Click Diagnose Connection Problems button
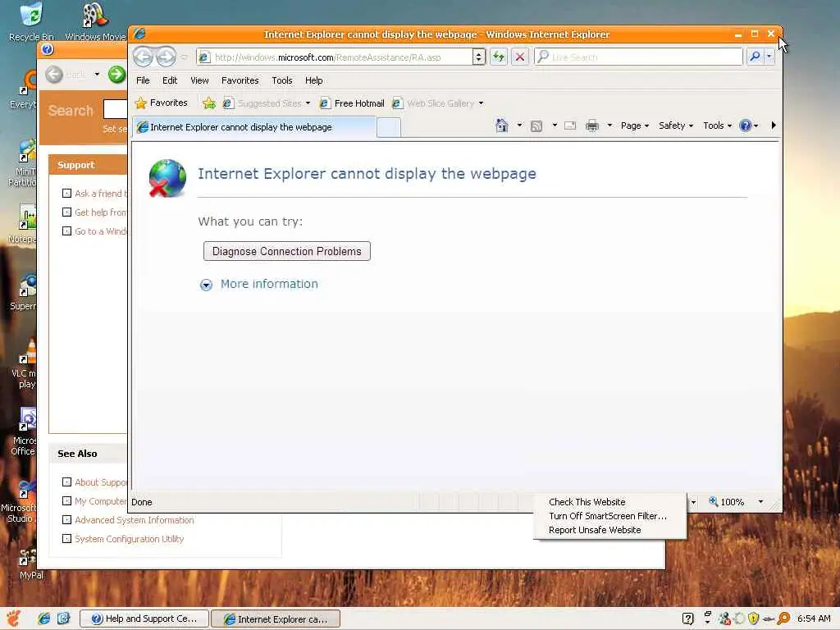 (x=286, y=251)
